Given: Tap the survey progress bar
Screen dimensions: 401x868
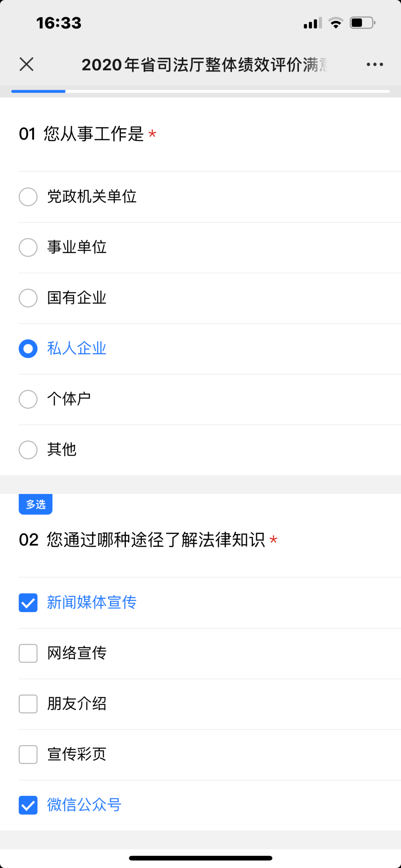Looking at the screenshot, I should tap(200, 91).
